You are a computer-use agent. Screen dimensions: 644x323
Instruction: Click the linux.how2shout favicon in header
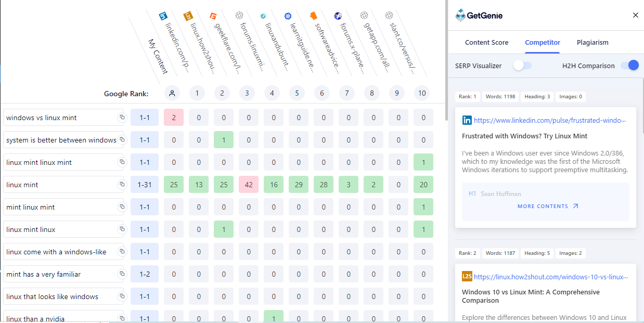coord(188,16)
